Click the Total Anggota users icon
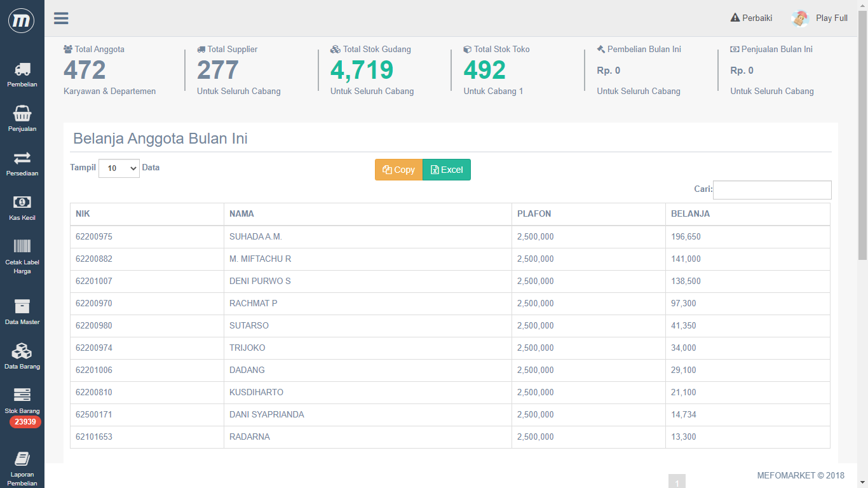868x488 pixels. click(x=68, y=49)
